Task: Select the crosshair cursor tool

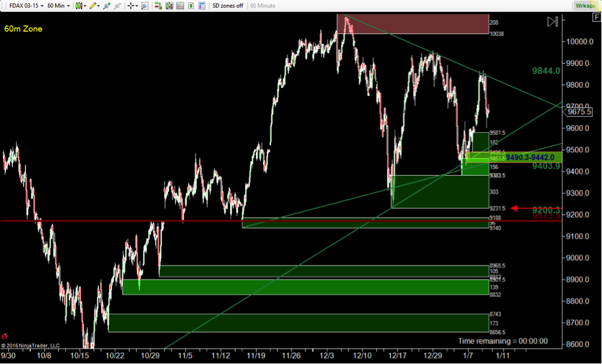Action: (x=132, y=6)
